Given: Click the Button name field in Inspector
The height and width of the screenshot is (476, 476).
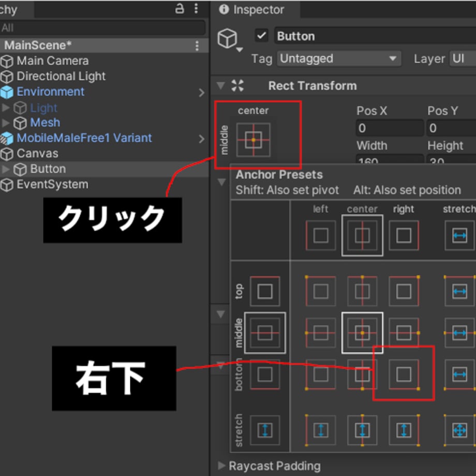Looking at the screenshot, I should pos(375,36).
